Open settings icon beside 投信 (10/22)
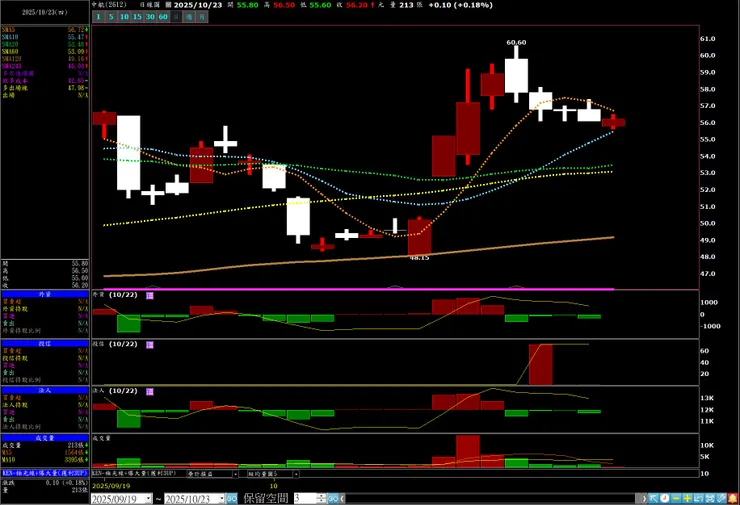This screenshot has width=740, height=505. coord(150,345)
